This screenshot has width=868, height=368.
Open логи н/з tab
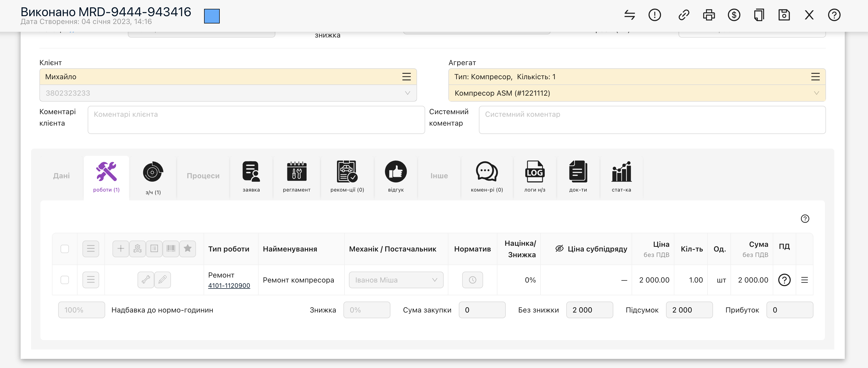[x=534, y=177]
